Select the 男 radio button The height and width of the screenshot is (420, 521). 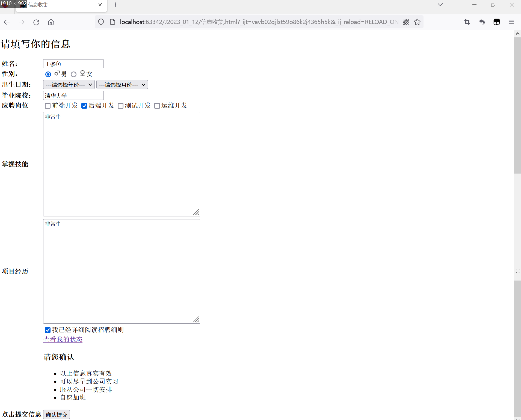coord(48,74)
